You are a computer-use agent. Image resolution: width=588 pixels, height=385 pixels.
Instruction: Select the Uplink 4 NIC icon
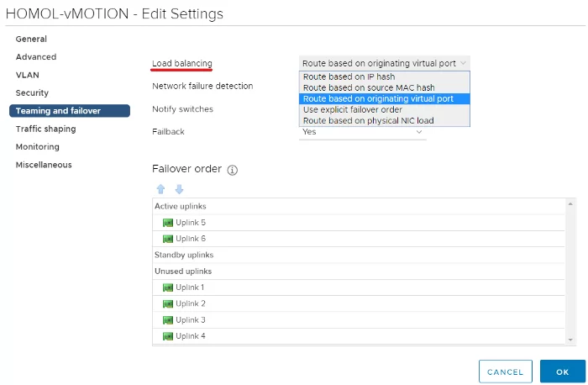pos(168,336)
